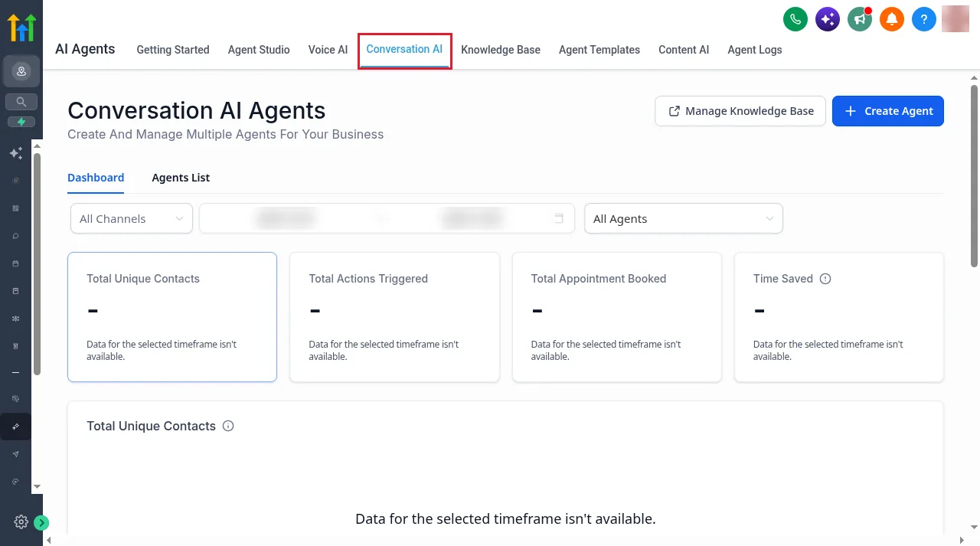This screenshot has height=546, width=980.
Task: Click the green lightning quick actions button
Action: [21, 122]
